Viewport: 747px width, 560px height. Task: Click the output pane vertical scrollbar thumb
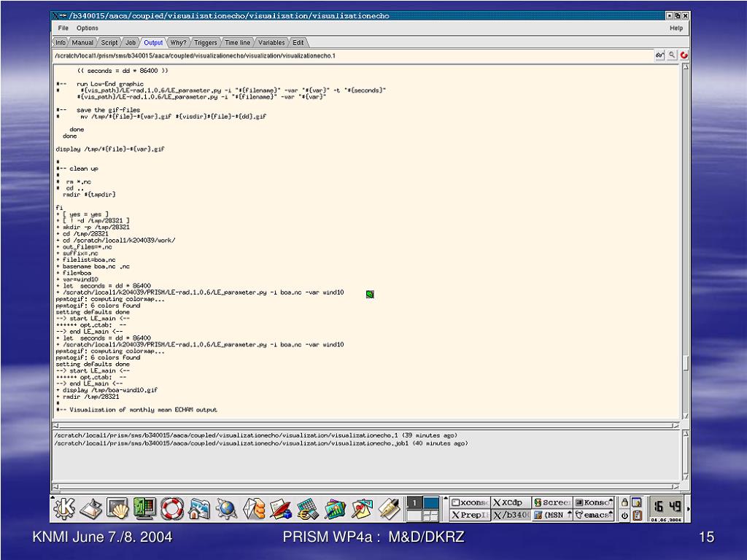tap(686, 363)
